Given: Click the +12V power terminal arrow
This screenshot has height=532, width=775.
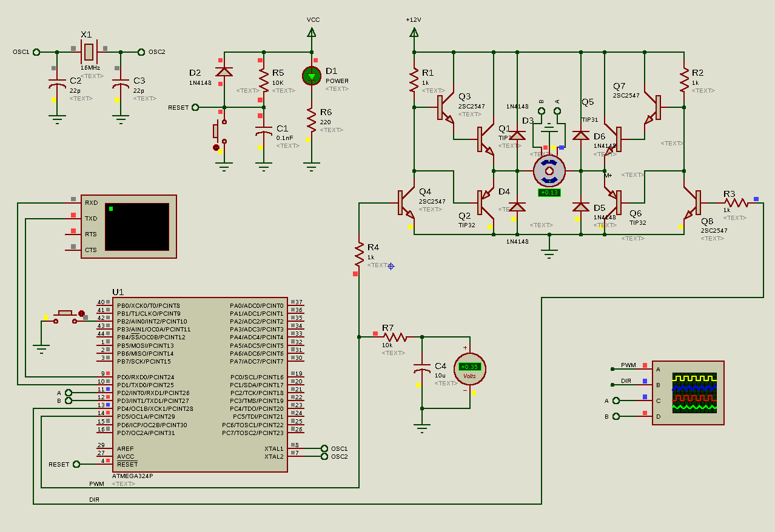Looking at the screenshot, I should pyautogui.click(x=414, y=33).
